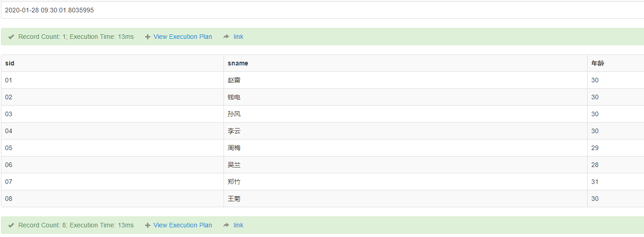Click the name 赵雷
Screen dimensions: 644x237
[x=234, y=80]
